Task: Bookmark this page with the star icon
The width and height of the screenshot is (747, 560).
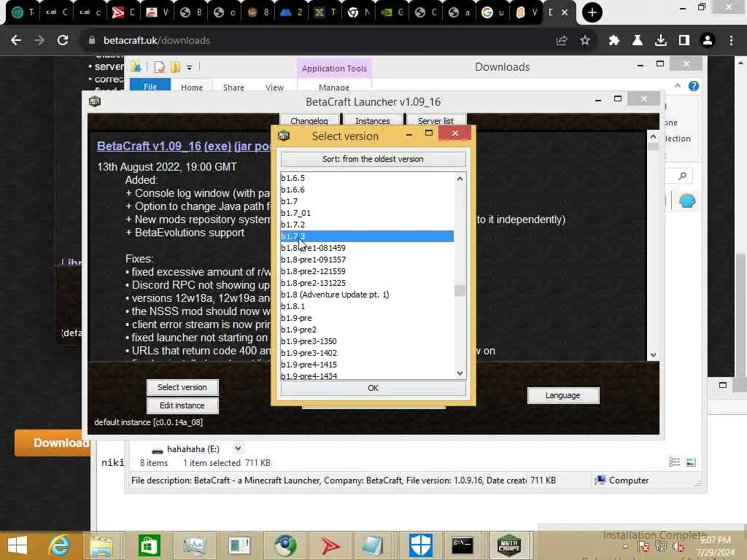Action: 585,41
